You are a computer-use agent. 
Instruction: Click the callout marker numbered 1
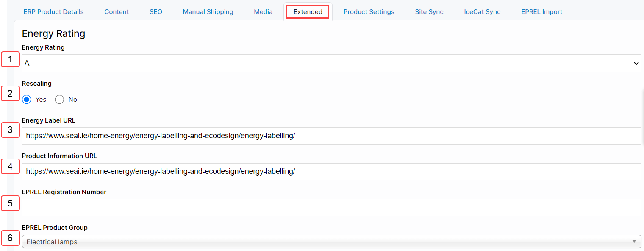tap(11, 59)
